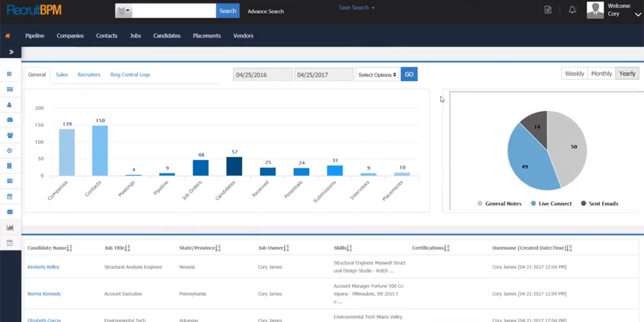Screen dimensions: 644x322
Task: Expand the Save Search dropdown
Action: (356, 8)
